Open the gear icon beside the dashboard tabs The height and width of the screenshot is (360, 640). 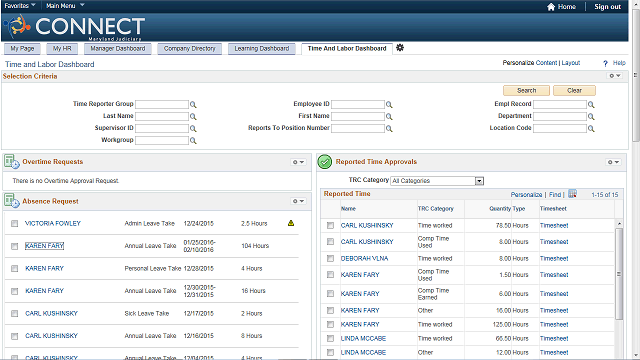(x=400, y=48)
